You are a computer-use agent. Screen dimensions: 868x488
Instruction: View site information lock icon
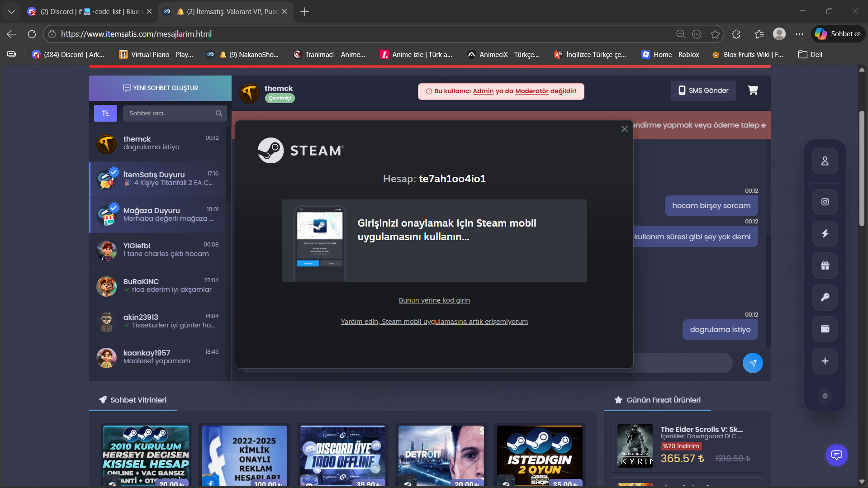52,34
